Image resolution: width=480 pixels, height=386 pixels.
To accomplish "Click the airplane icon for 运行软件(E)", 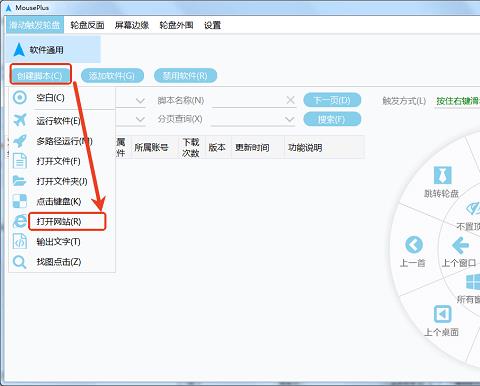I will (x=20, y=120).
